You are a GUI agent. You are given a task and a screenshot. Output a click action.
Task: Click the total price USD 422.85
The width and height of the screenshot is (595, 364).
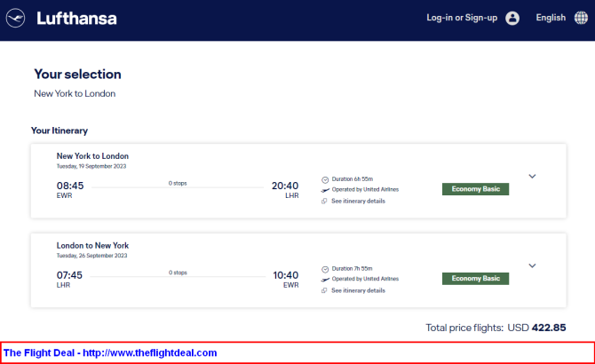(536, 328)
